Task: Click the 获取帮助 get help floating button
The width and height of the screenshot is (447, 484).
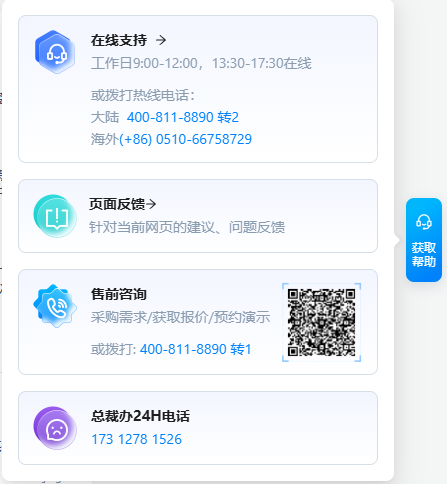Action: 424,240
